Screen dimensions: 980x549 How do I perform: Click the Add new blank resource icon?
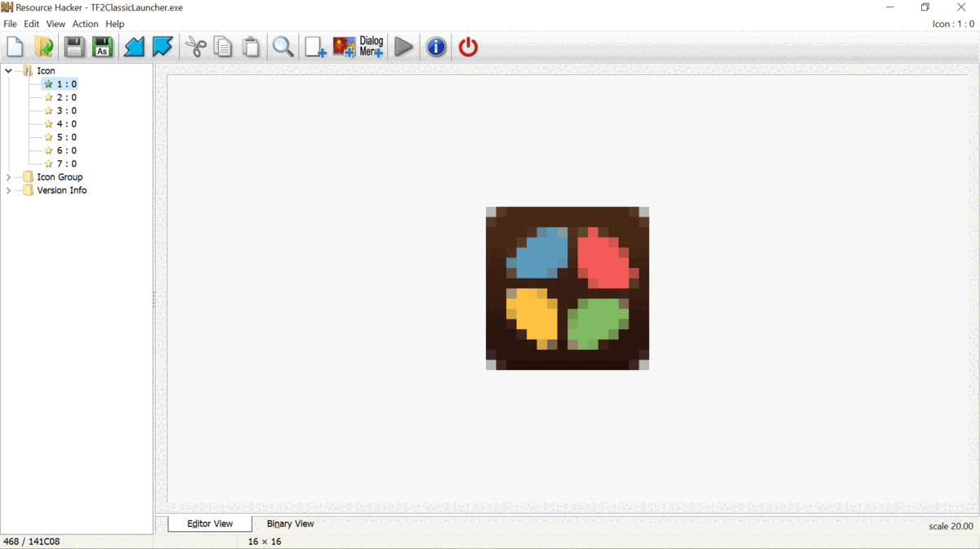point(315,47)
